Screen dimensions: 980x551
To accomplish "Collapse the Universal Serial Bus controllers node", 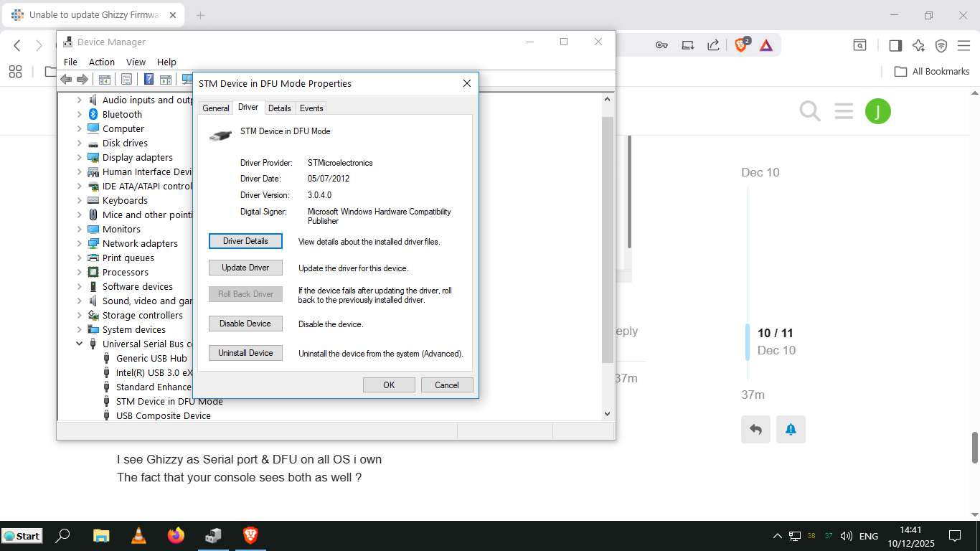I will pos(80,344).
